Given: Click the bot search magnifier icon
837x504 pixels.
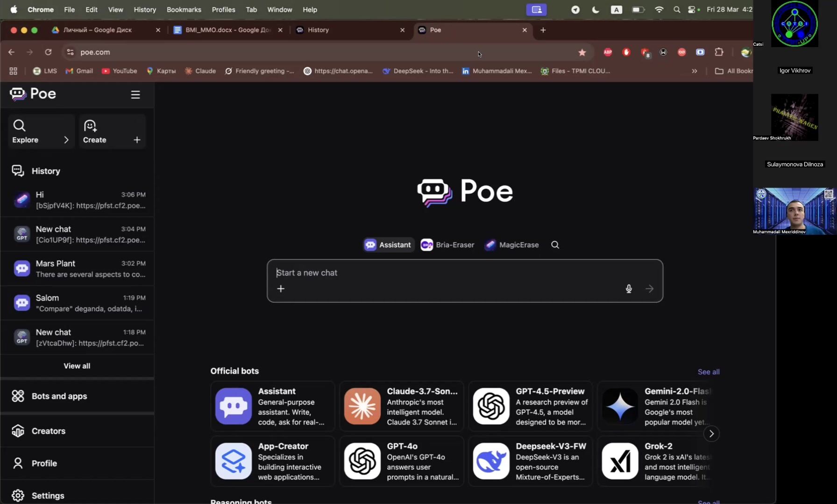Looking at the screenshot, I should click(555, 245).
